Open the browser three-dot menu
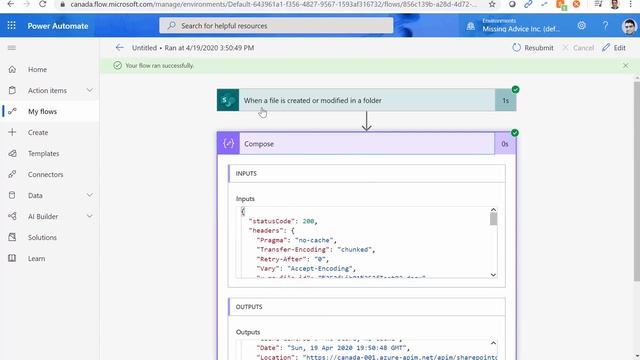Viewport: 640px width, 360px height. tap(631, 4)
